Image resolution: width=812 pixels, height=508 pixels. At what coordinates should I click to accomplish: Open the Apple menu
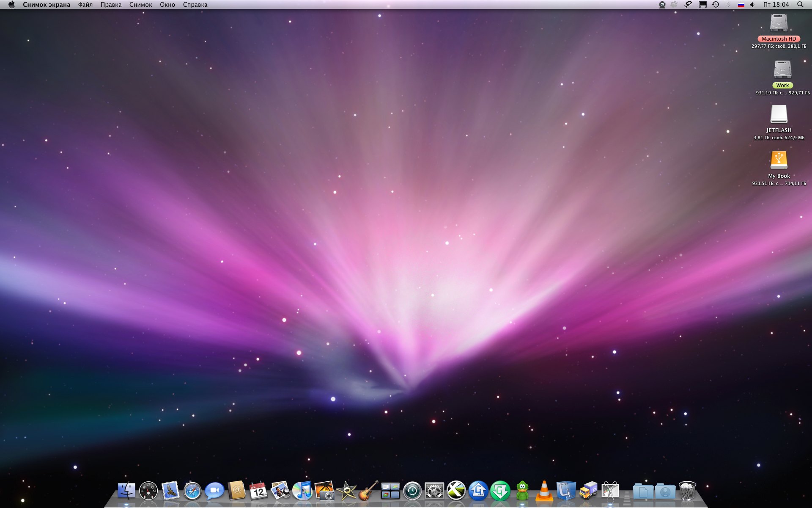tap(11, 5)
